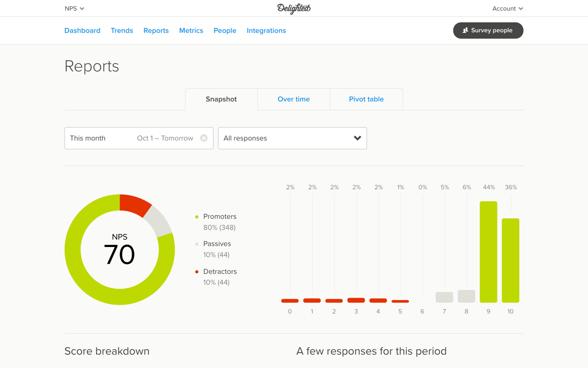Open the Pivot table tab
This screenshot has width=588, height=368.
point(366,99)
